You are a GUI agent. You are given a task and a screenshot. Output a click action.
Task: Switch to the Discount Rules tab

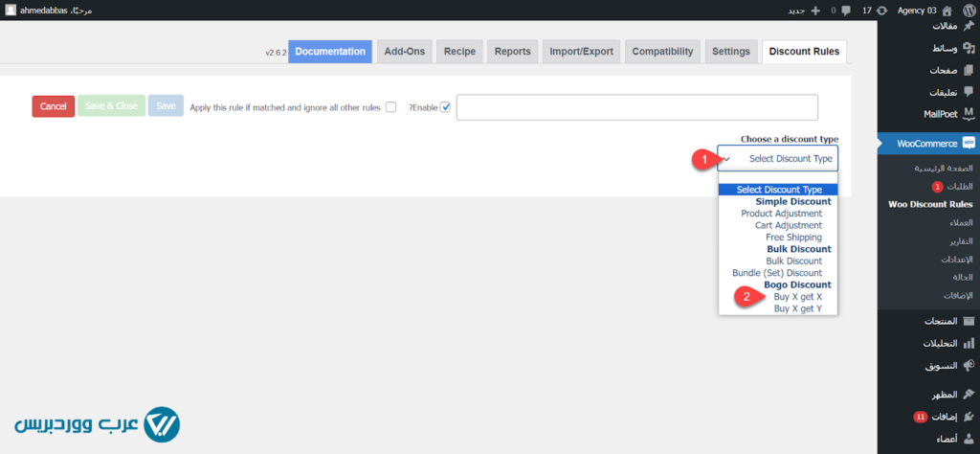pyautogui.click(x=804, y=52)
